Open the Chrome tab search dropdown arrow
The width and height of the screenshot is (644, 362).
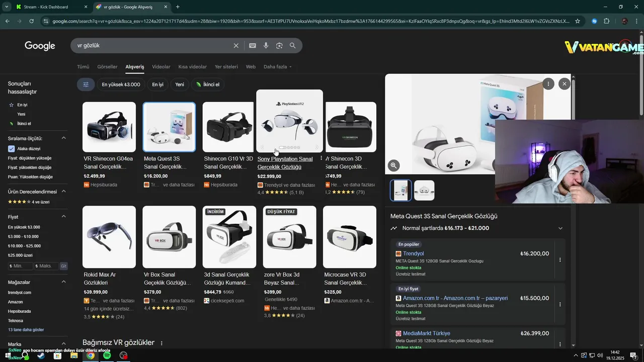tap(7, 7)
